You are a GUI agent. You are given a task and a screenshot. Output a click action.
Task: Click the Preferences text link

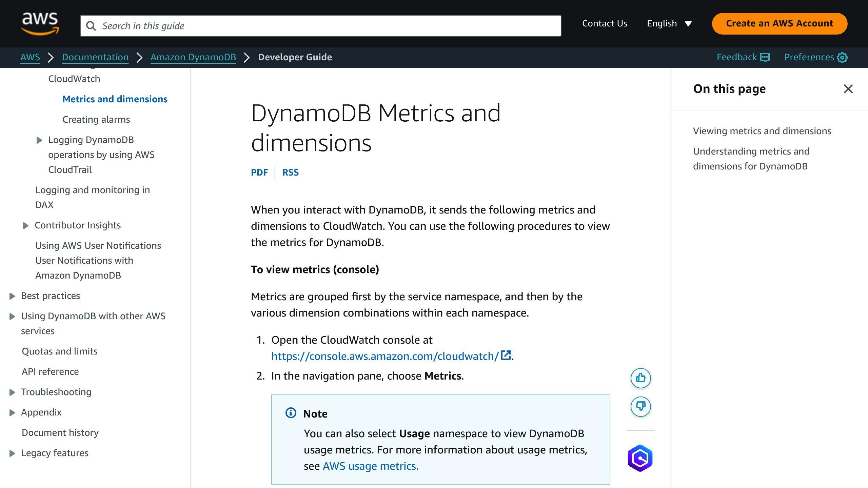tap(809, 57)
